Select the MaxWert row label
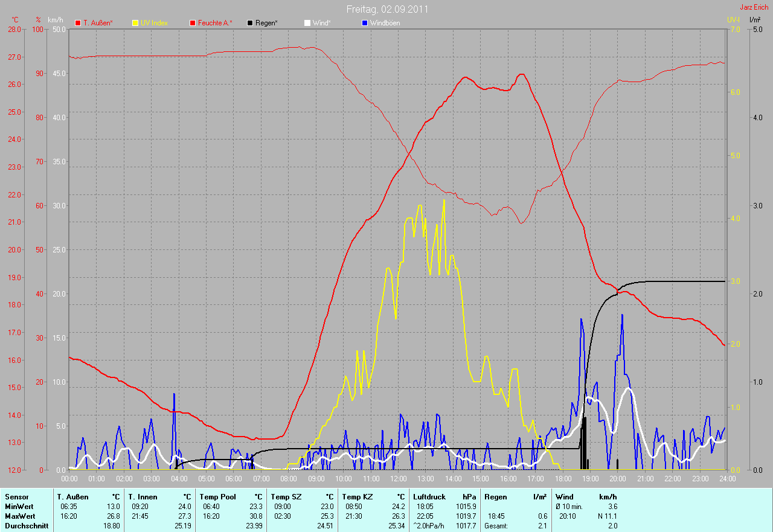This screenshot has width=773, height=532. pyautogui.click(x=21, y=516)
